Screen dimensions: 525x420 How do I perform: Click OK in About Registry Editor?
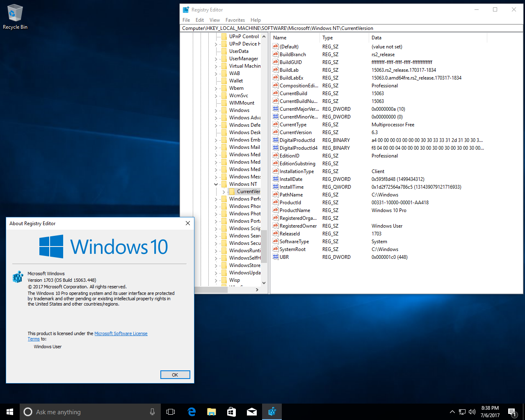pos(175,374)
